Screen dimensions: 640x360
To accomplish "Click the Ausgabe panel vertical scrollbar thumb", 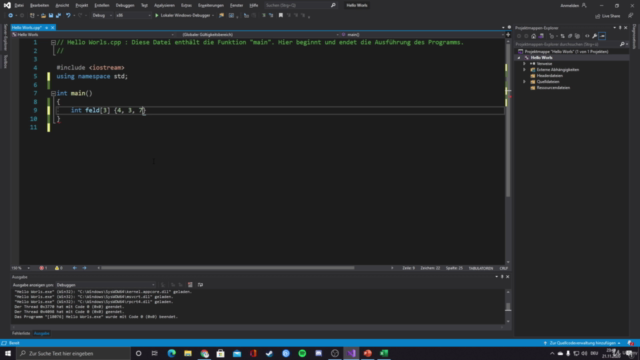I will 508,307.
